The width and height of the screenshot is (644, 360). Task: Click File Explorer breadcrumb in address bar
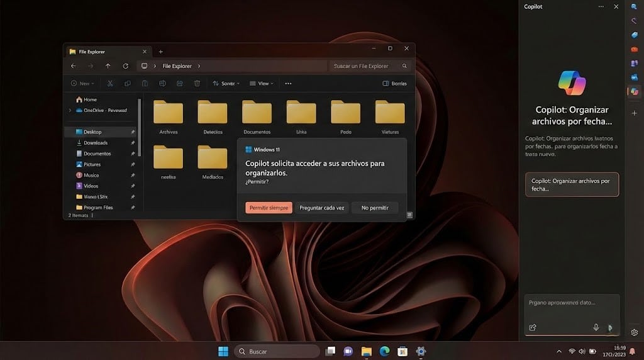click(x=177, y=65)
